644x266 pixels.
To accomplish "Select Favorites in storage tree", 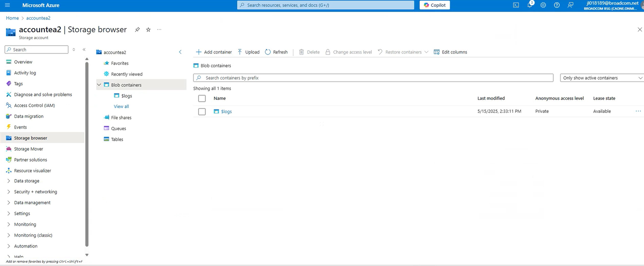I will tap(119, 63).
